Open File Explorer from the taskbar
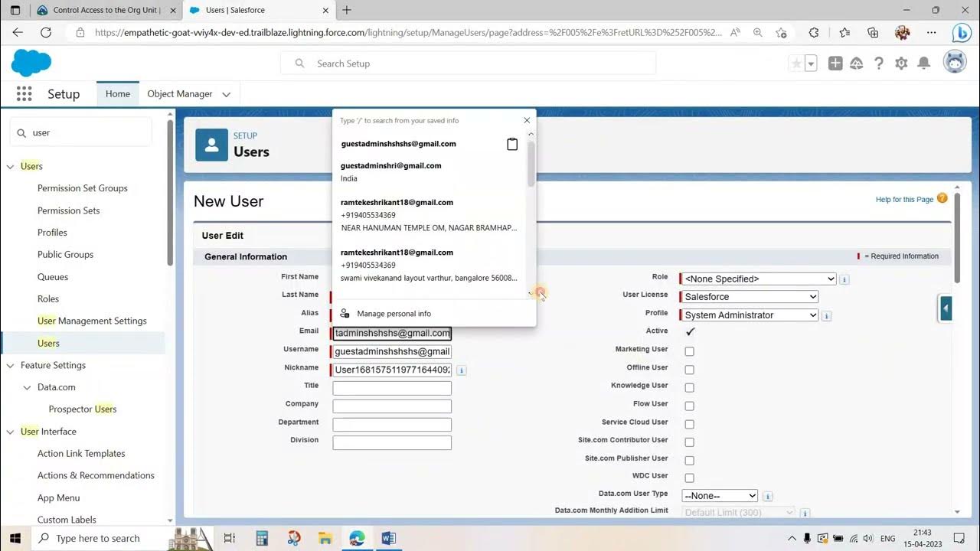 [x=325, y=538]
